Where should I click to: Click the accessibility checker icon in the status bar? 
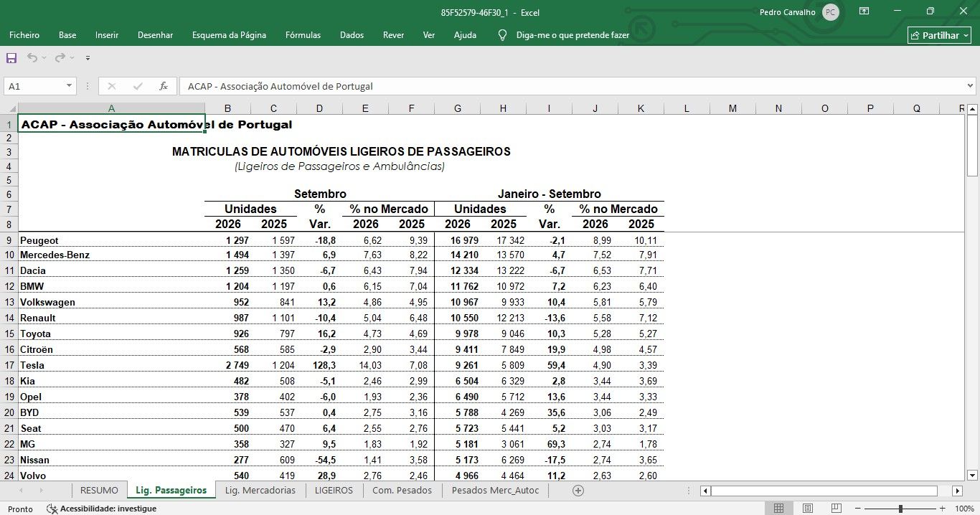[52, 509]
